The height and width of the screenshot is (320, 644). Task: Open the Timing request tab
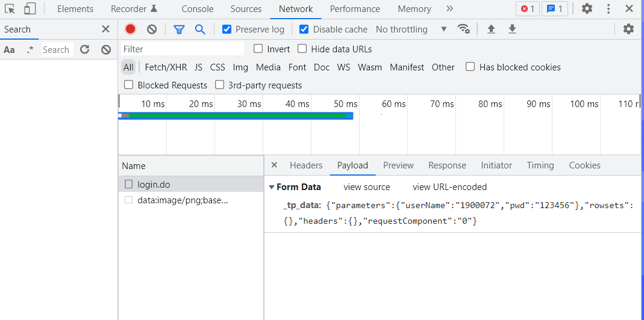click(540, 165)
